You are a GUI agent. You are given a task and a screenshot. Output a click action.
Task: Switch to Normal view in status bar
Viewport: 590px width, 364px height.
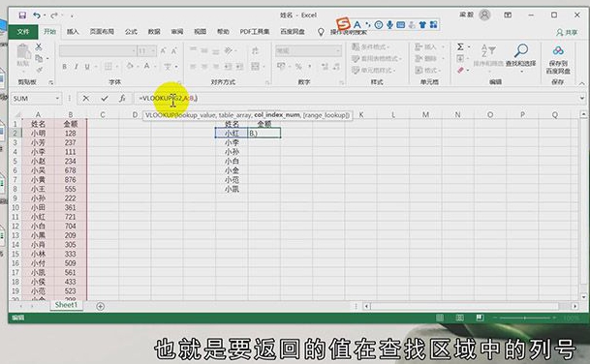(x=440, y=318)
